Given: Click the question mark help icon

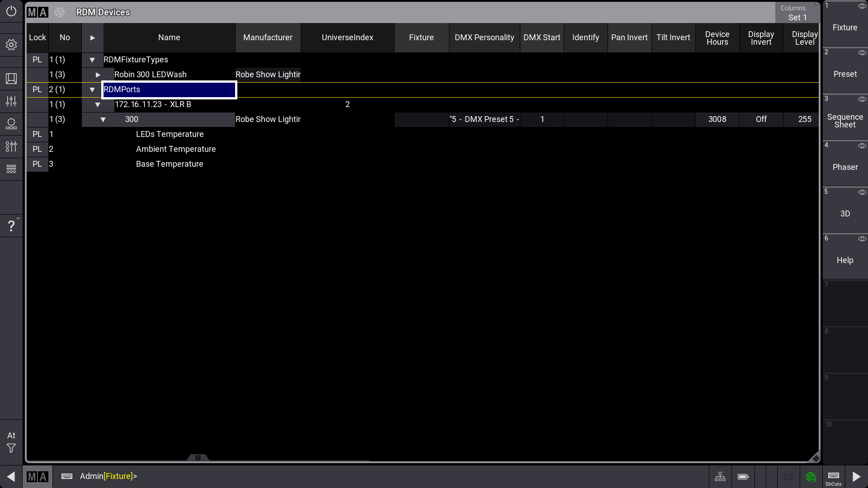Looking at the screenshot, I should pos(11,225).
